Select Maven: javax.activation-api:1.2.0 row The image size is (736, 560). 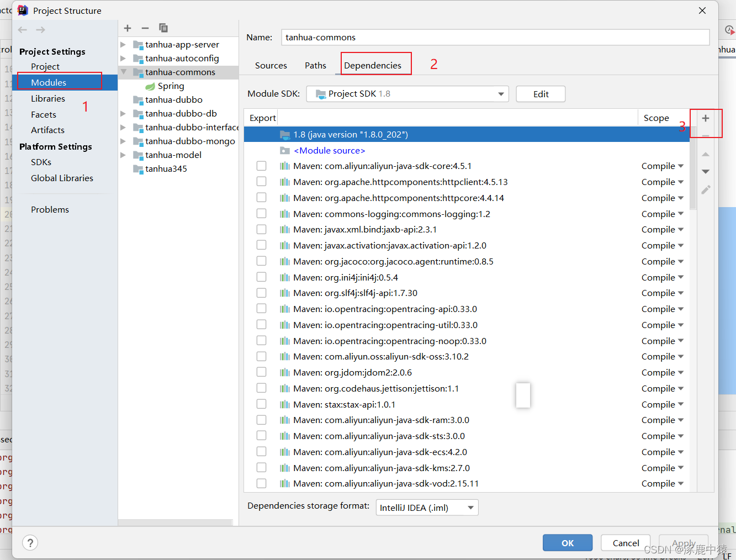pos(467,246)
